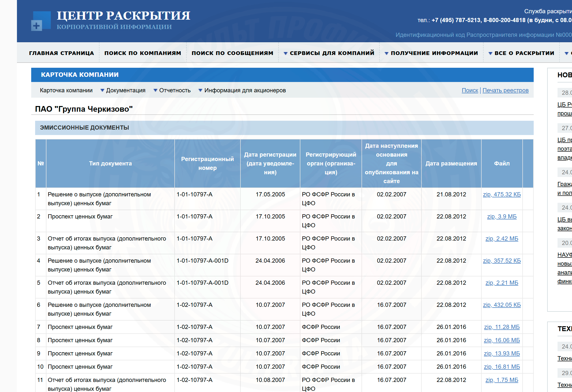Download the zip, 3.9 МБ file
Image resolution: width=572 pixels, height=392 pixels.
502,216
